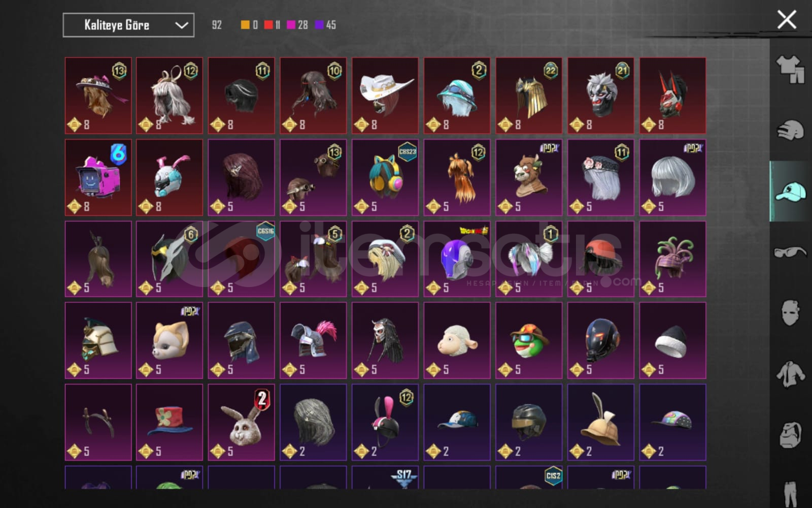Select the helmet category sidebar icon
The image size is (812, 508).
(790, 131)
